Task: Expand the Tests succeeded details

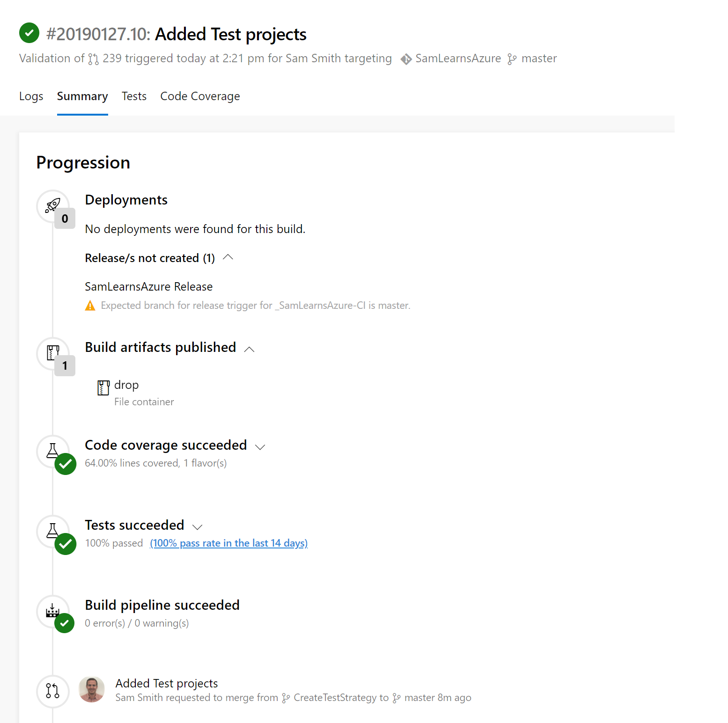Action: point(198,527)
